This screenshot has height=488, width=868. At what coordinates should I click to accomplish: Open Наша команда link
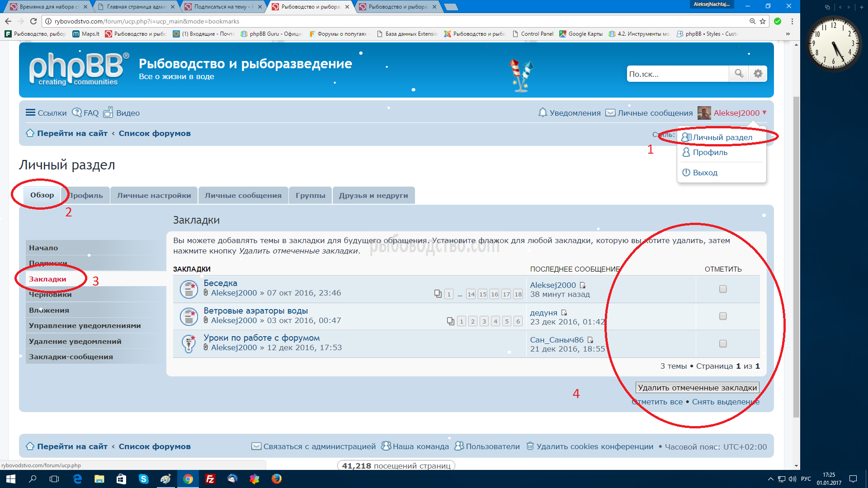[x=415, y=446]
